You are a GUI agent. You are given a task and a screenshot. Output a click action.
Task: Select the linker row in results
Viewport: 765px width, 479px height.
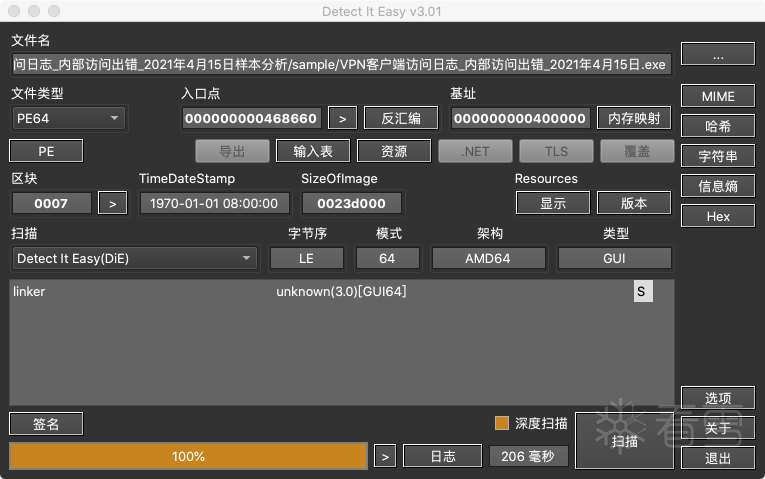pos(342,291)
